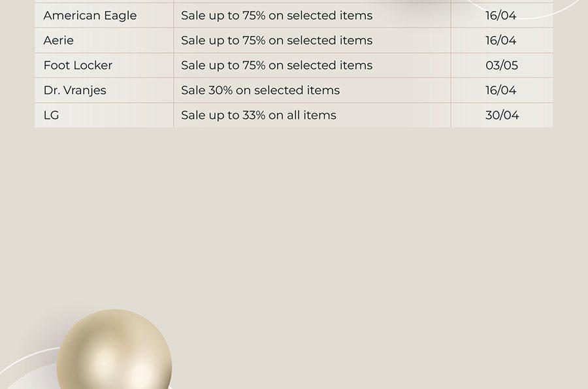588x389 pixels.
Task: Click American Eagle's 16/04 date
Action: click(501, 16)
